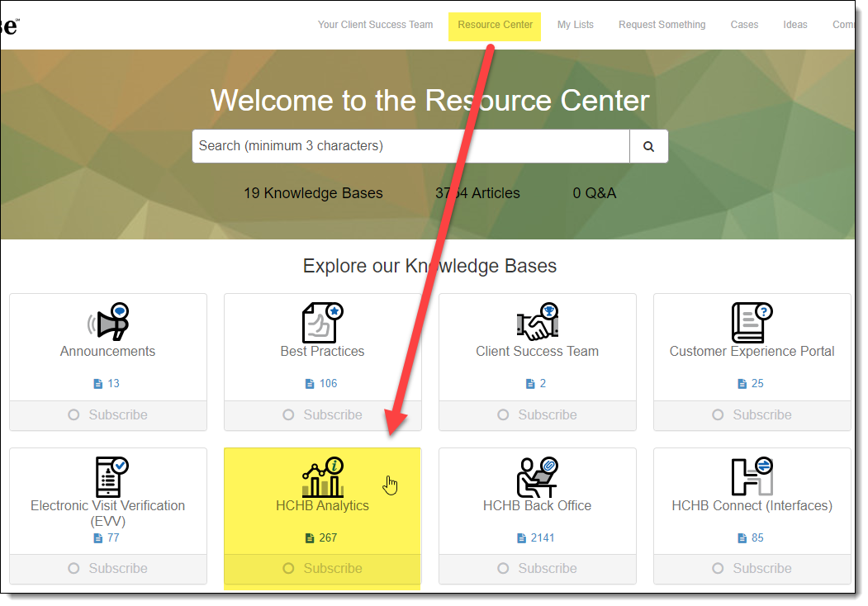Click the search field with minimum 3 characters
Screen dimensions: 868x606
pyautogui.click(x=410, y=146)
